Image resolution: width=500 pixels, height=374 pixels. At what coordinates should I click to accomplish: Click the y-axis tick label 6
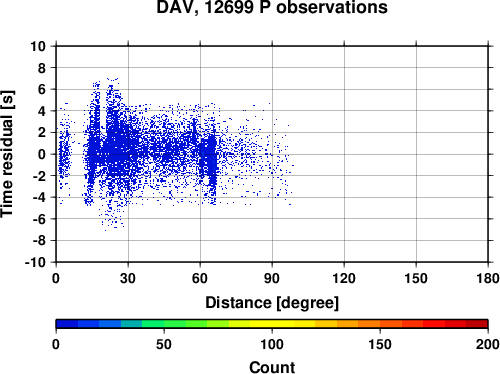(42, 89)
